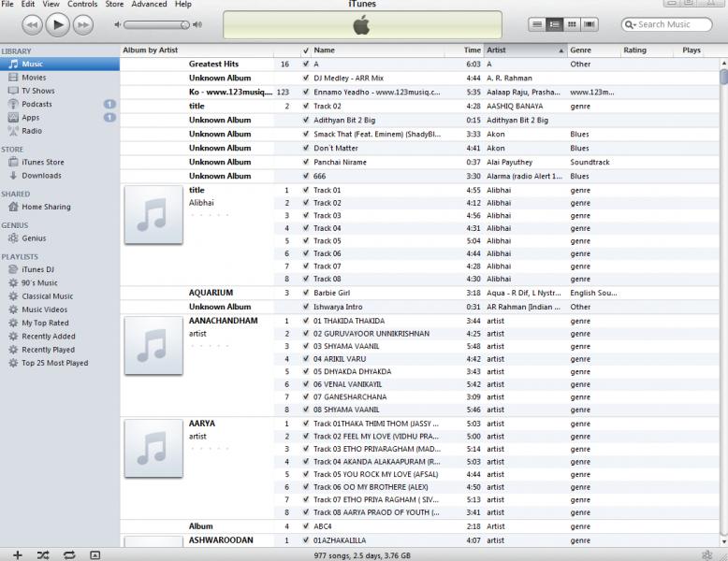The width and height of the screenshot is (728, 561).
Task: Open the Advanced menu
Action: click(x=149, y=5)
